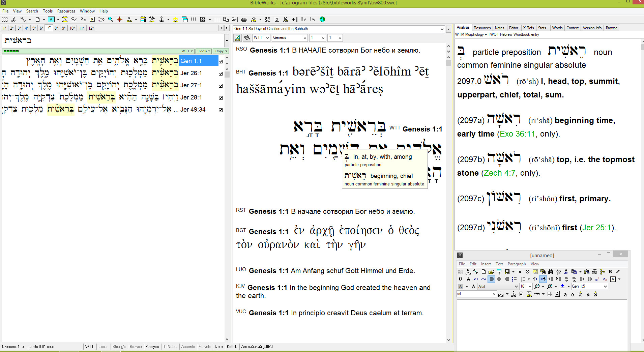
Task: Open the Genesis book dropdown
Action: pos(290,37)
